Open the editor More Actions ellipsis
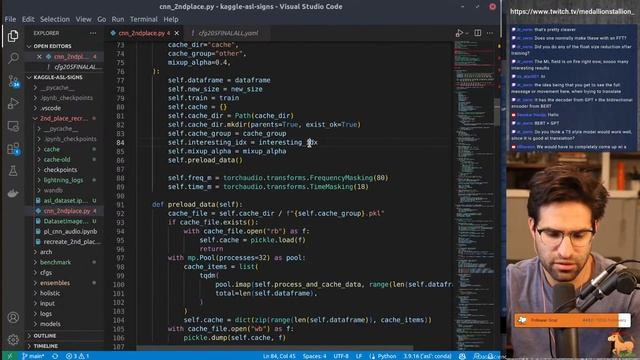The height and width of the screenshot is (360, 640). tap(490, 33)
